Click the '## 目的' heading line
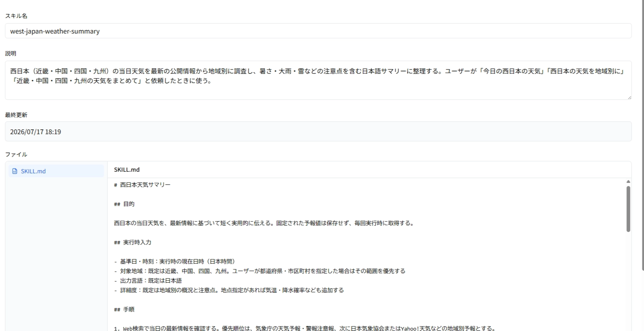The height and width of the screenshot is (331, 644). point(124,204)
